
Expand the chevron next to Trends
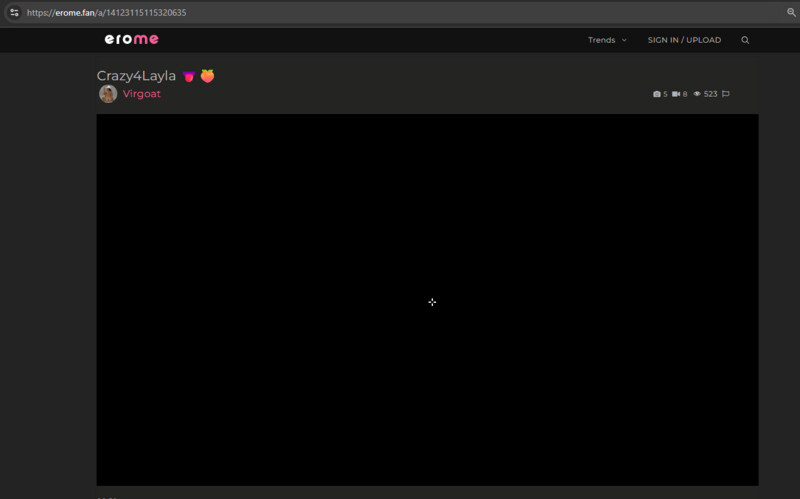pos(624,40)
